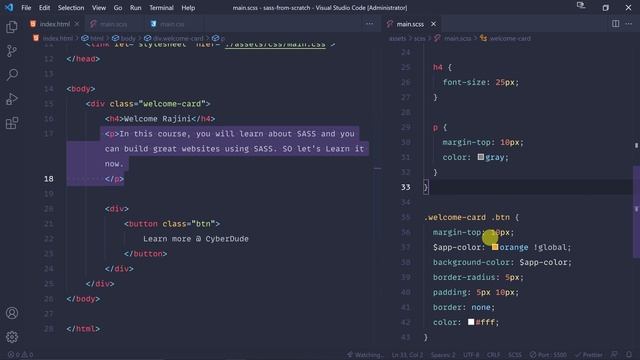The height and width of the screenshot is (360, 640).
Task: Open the View menu
Action: point(98,8)
